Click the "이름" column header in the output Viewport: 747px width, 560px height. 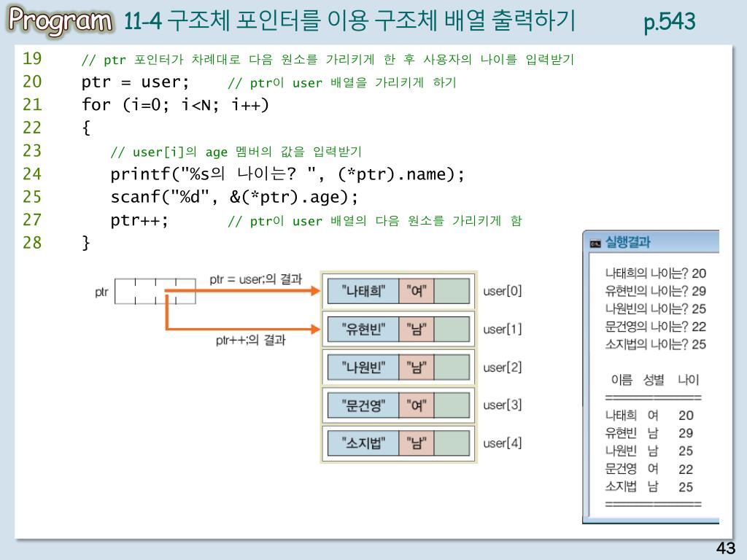(622, 380)
